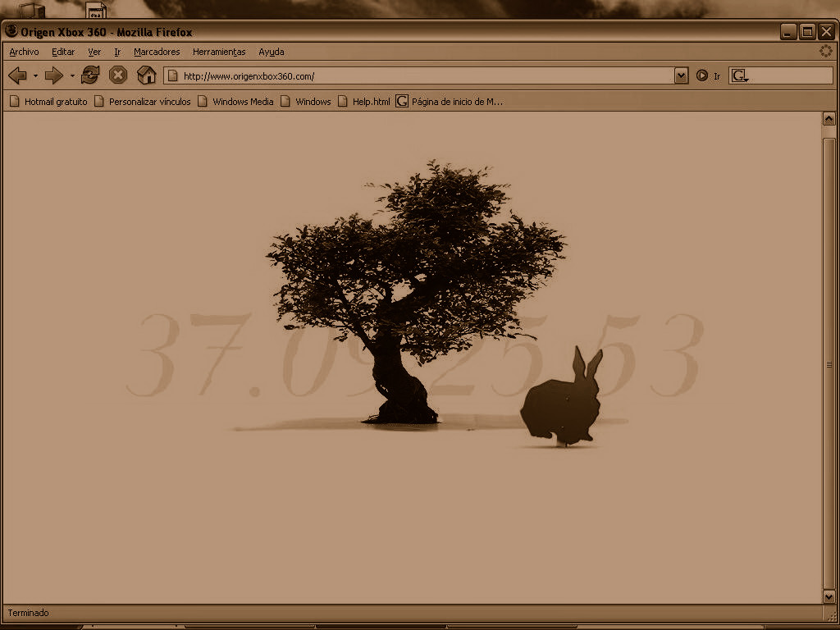Go forward with the Forward arrow

click(53, 75)
